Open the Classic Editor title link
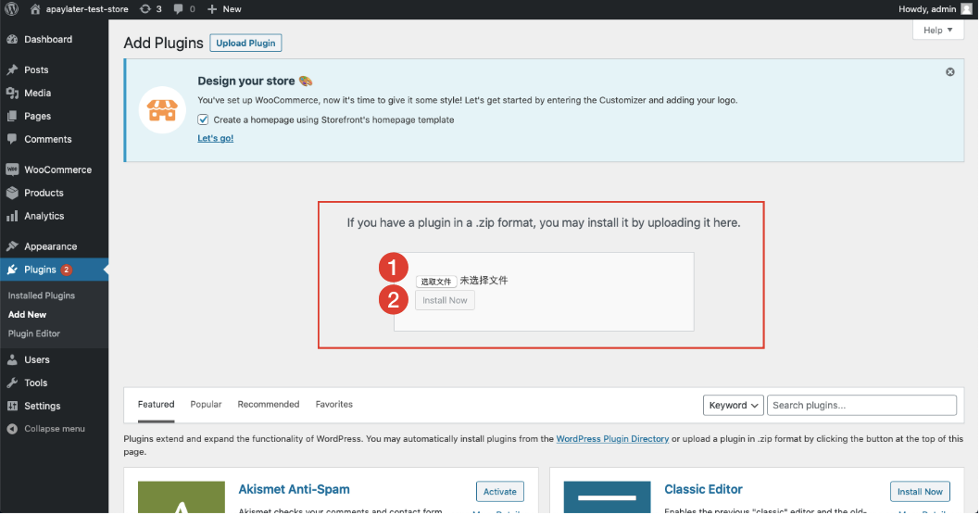The height and width of the screenshot is (515, 980). [x=703, y=489]
